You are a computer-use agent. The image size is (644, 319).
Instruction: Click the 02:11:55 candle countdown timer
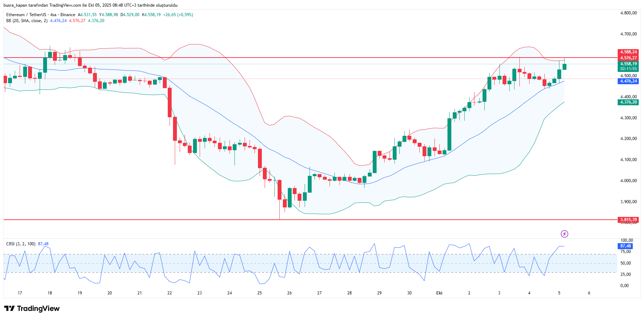(x=628, y=69)
